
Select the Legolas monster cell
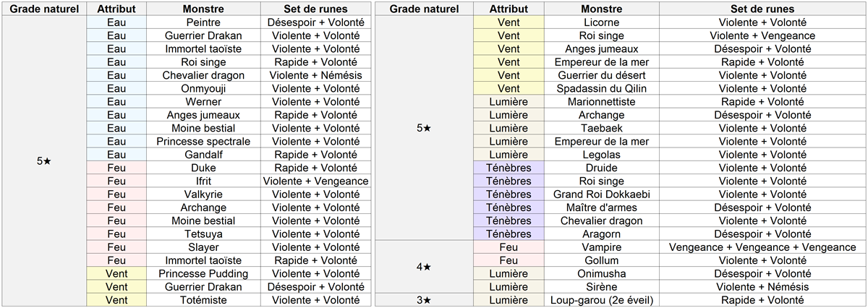(601, 154)
